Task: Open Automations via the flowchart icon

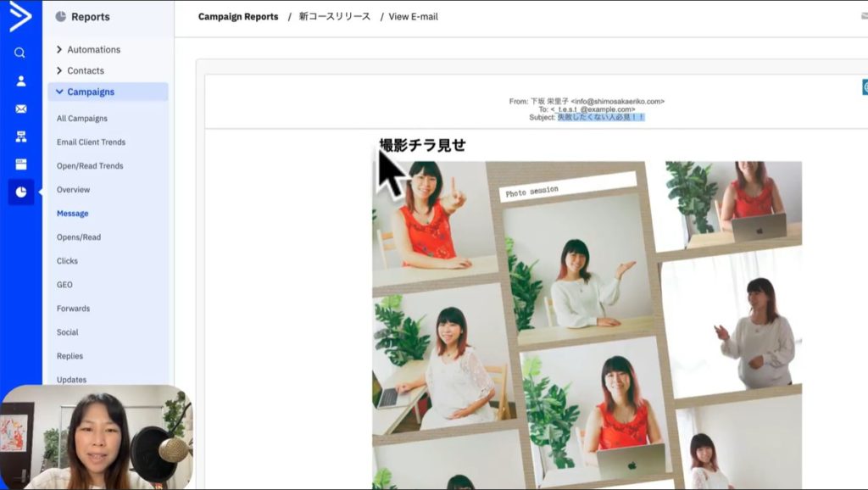Action: (20, 136)
